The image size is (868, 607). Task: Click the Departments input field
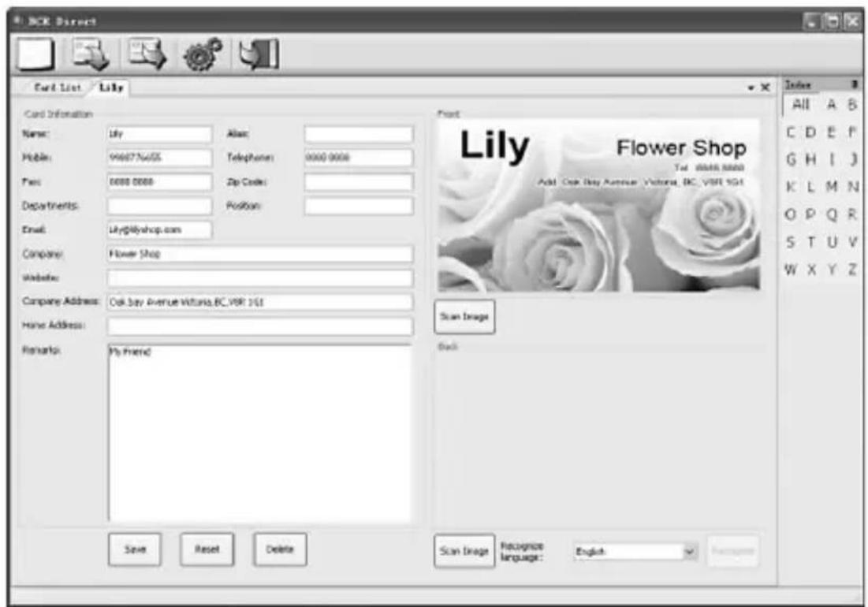tap(159, 206)
